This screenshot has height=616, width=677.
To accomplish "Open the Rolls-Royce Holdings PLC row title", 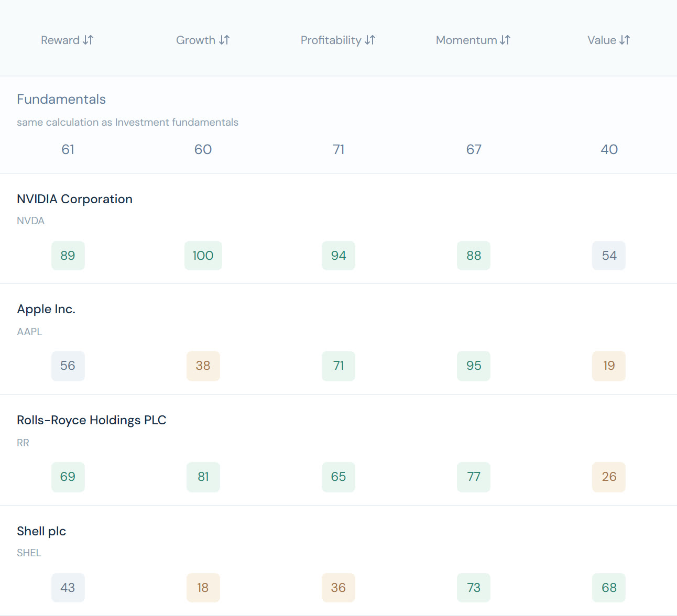I will (92, 420).
